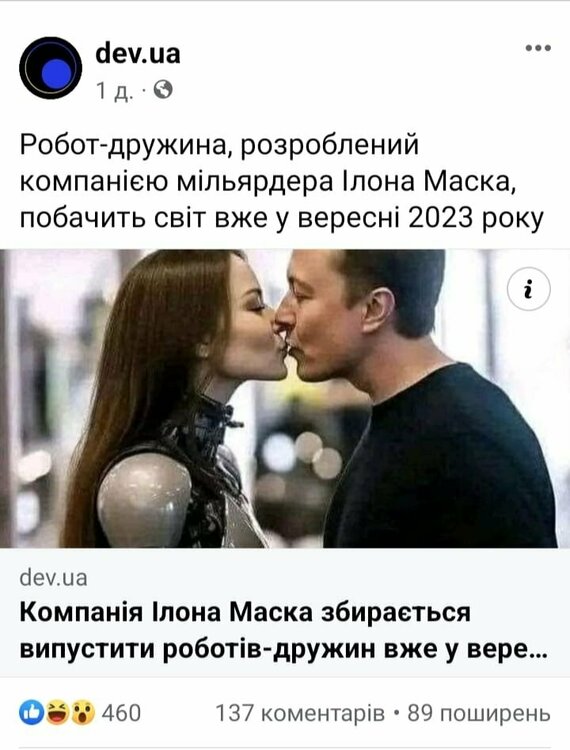Screen dimensions: 570x750
Task: Click the man's dark sweater in photo
Action: (x=440, y=459)
